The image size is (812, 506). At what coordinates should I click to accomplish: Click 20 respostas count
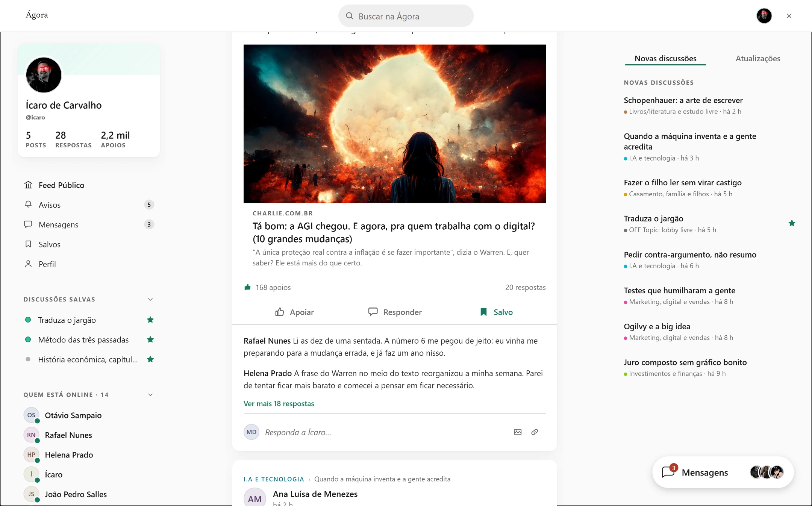click(x=525, y=287)
